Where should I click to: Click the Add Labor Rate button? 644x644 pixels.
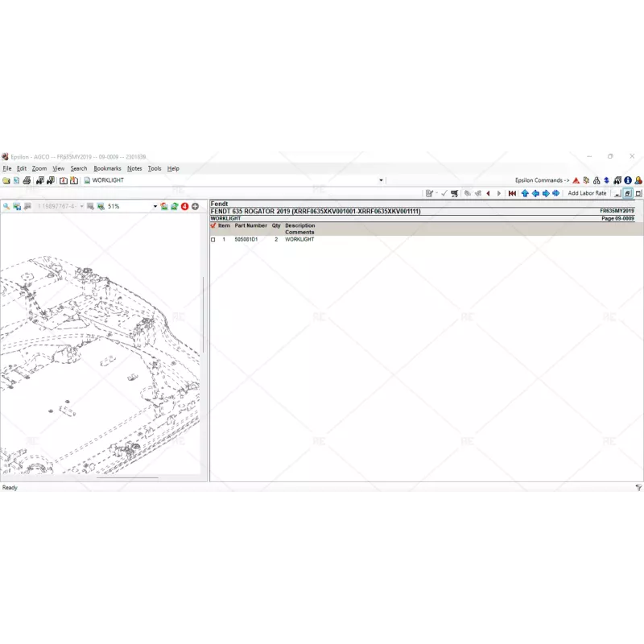pyautogui.click(x=587, y=193)
